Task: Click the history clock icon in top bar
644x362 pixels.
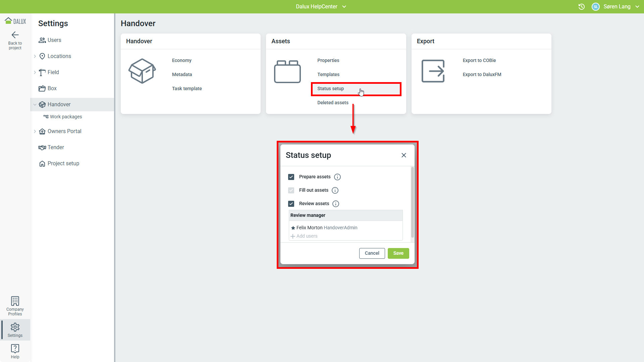Action: tap(582, 7)
